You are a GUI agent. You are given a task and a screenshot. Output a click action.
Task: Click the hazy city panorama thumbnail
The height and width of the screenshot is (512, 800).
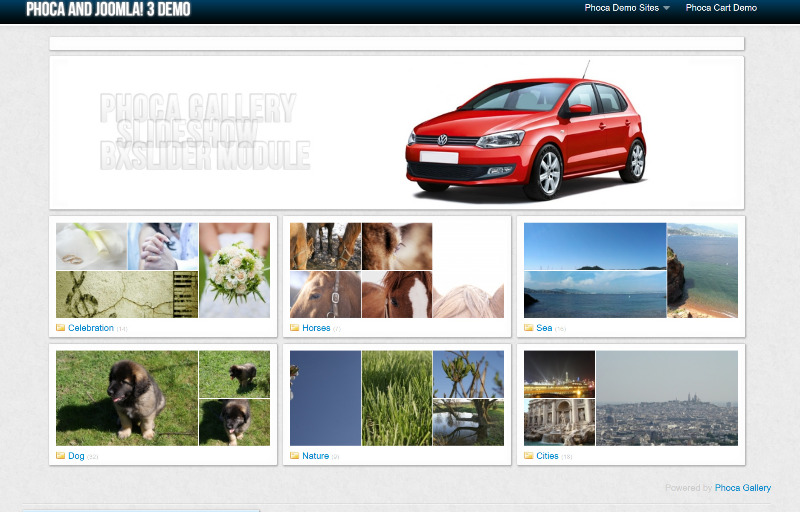point(667,398)
